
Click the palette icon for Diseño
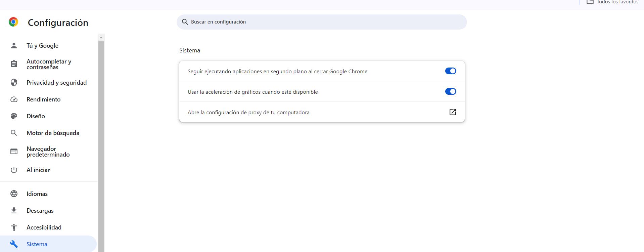coord(14,116)
